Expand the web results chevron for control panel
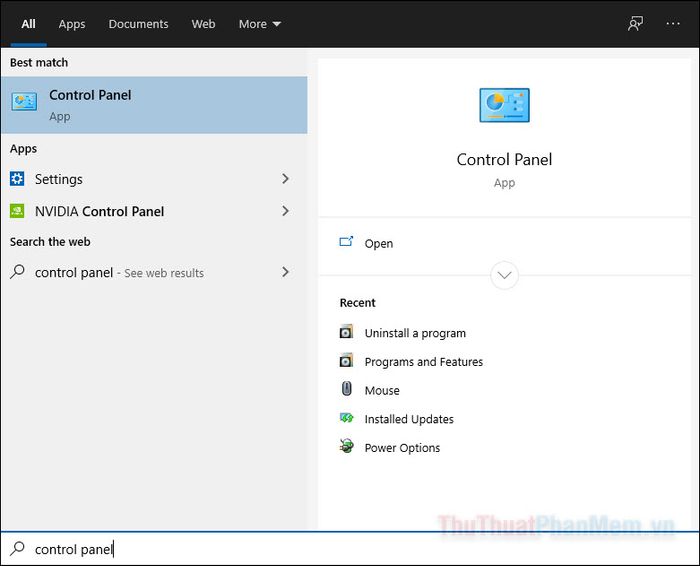The width and height of the screenshot is (700, 566). click(x=285, y=272)
